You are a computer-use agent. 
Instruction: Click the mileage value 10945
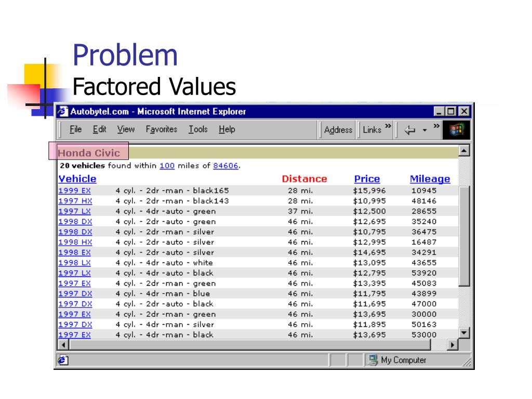click(x=424, y=191)
